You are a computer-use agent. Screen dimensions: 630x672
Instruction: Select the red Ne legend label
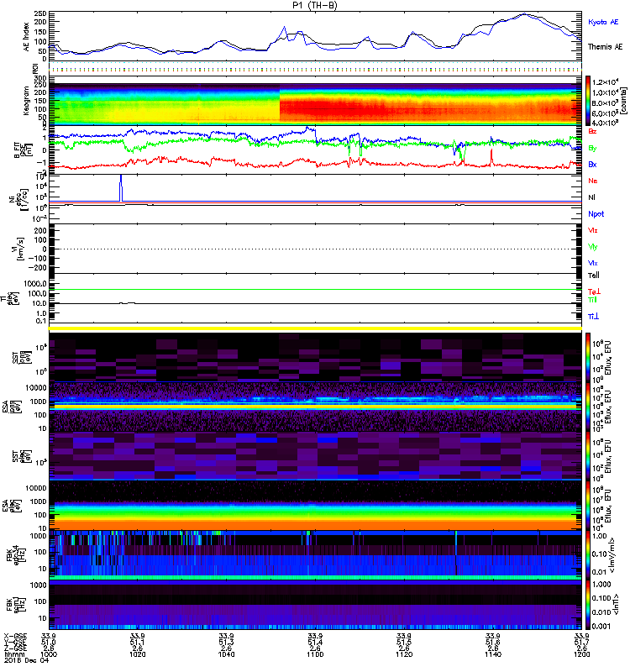[592, 181]
